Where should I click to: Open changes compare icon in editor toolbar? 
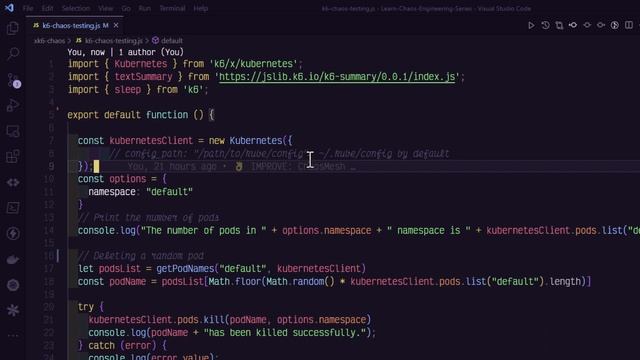point(559,25)
